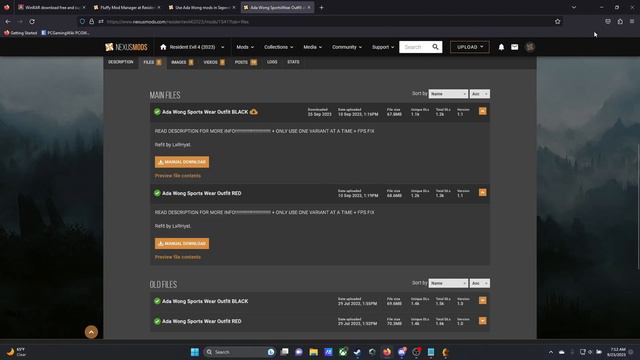Preview file contents of Outfit RED
640x360 pixels.
point(178,257)
